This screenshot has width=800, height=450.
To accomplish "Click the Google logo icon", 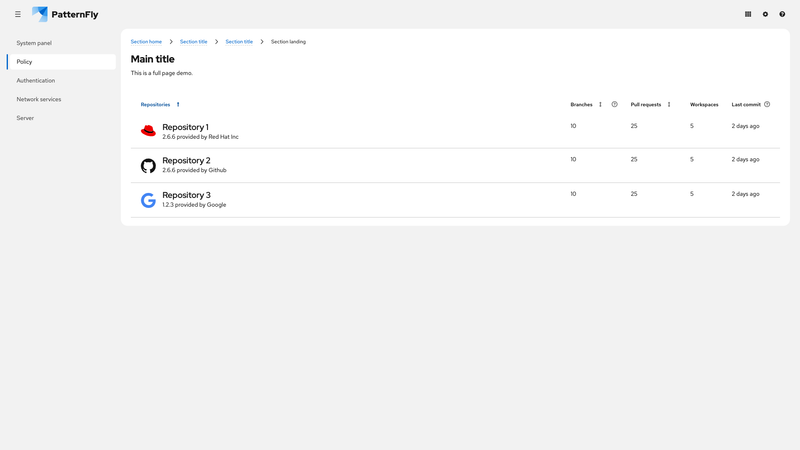I will click(148, 200).
